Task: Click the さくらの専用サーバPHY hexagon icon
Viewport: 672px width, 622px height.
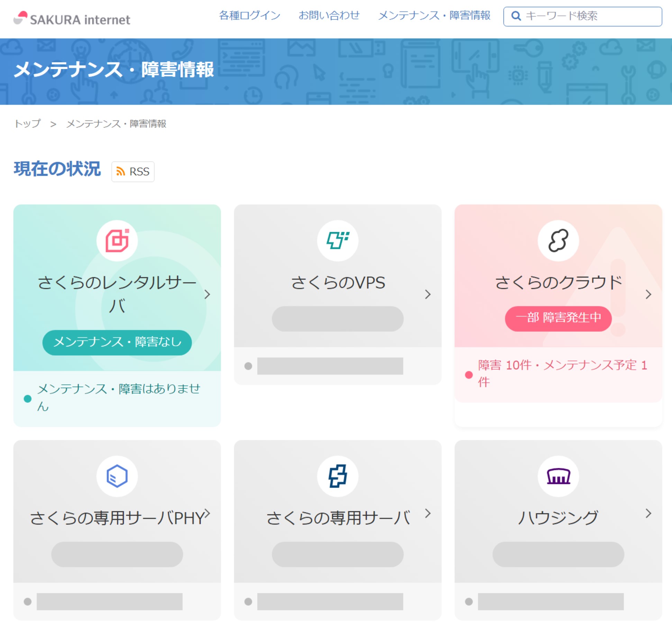Action: tap(117, 476)
